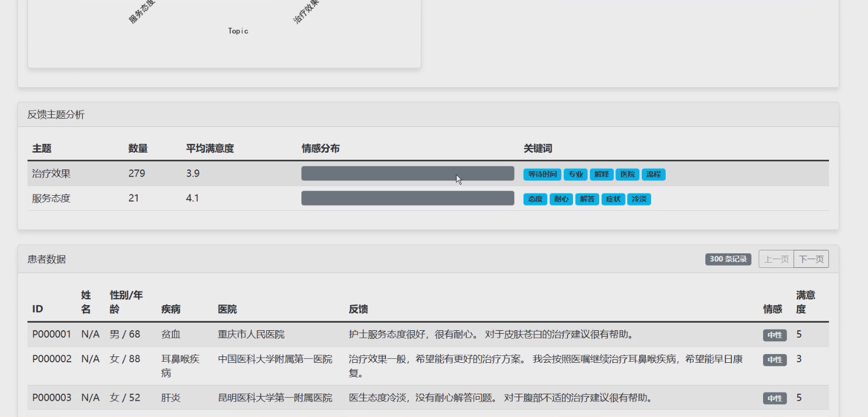The image size is (868, 417).
Task: Select the 等待时间 keyword tag
Action: (x=542, y=174)
